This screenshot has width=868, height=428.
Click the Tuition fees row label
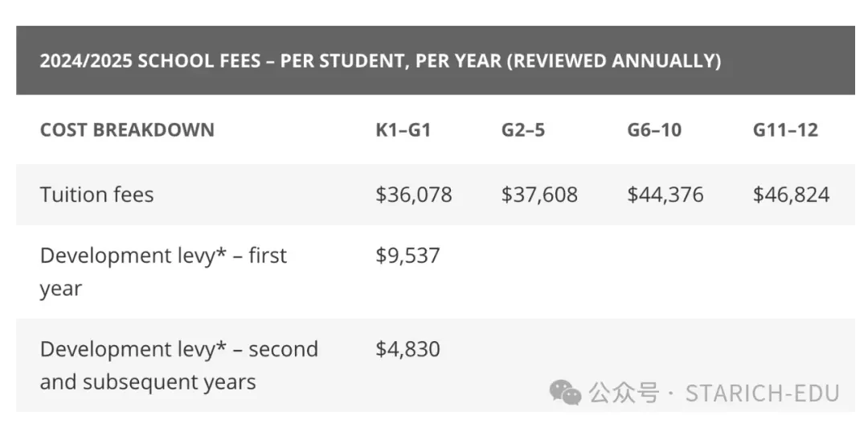pos(97,195)
